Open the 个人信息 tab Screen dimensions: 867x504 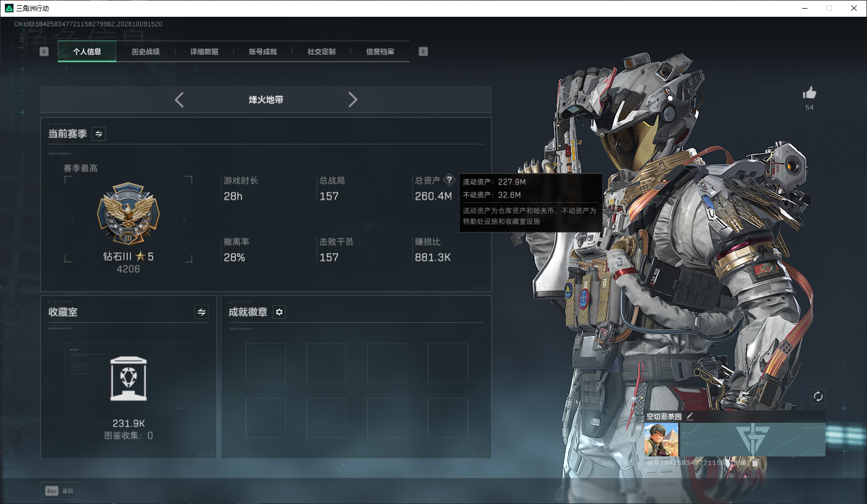click(x=87, y=51)
